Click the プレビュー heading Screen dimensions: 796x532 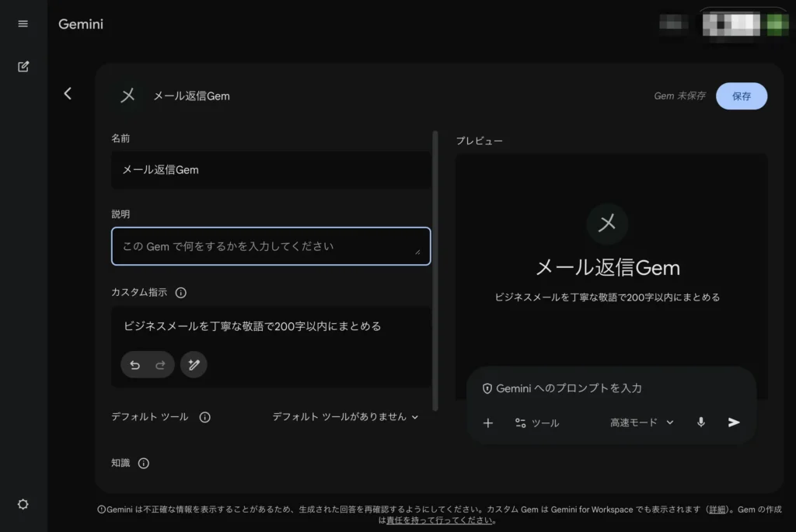coord(479,141)
